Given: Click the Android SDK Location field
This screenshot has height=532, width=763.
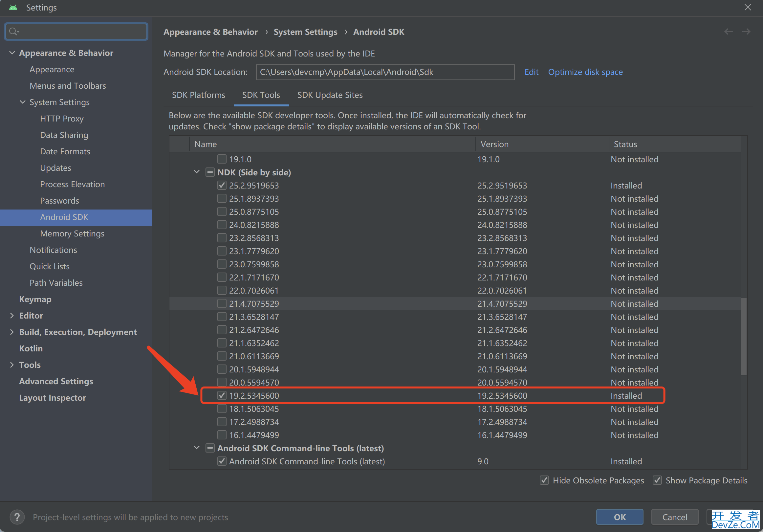Looking at the screenshot, I should (385, 72).
